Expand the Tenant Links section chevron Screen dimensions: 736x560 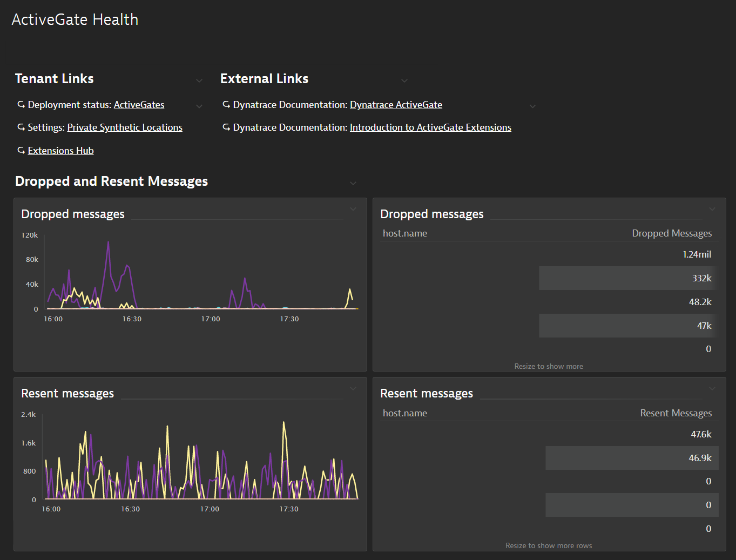[x=199, y=80]
